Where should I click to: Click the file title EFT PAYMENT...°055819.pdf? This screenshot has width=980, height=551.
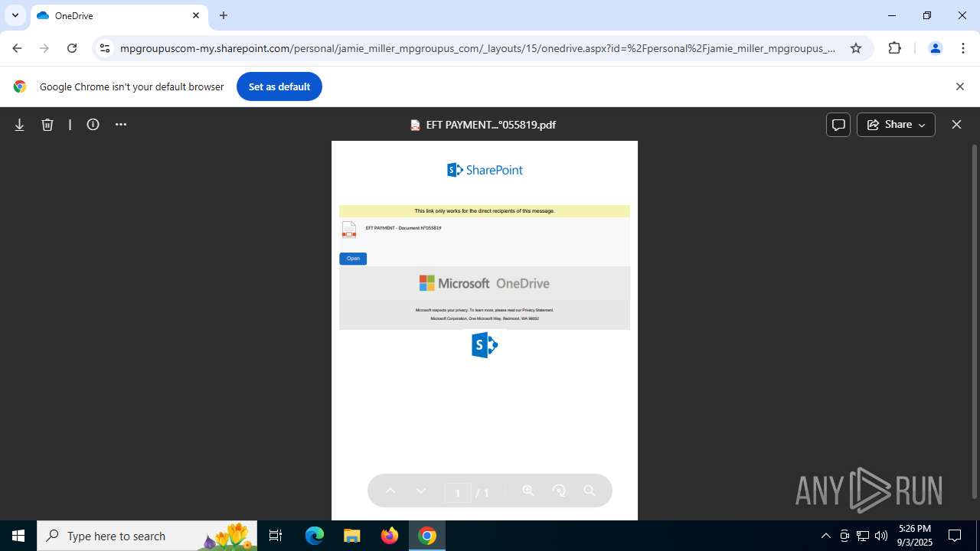tap(490, 125)
